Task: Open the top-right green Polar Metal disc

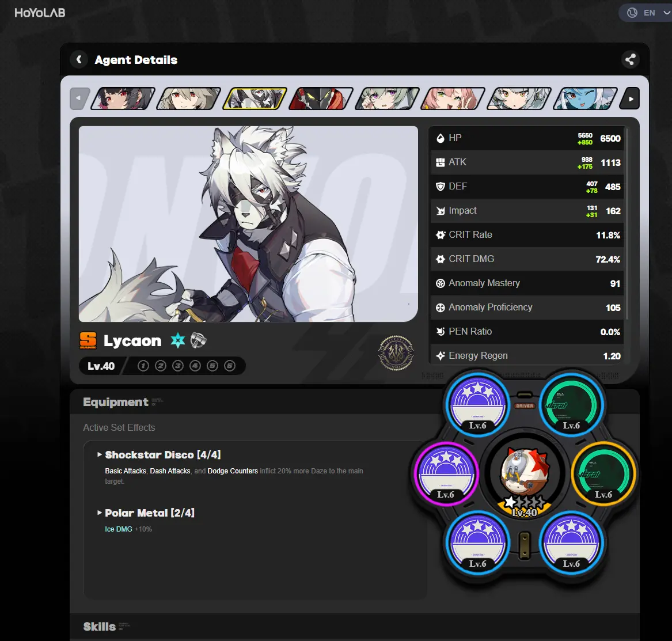Action: click(571, 405)
